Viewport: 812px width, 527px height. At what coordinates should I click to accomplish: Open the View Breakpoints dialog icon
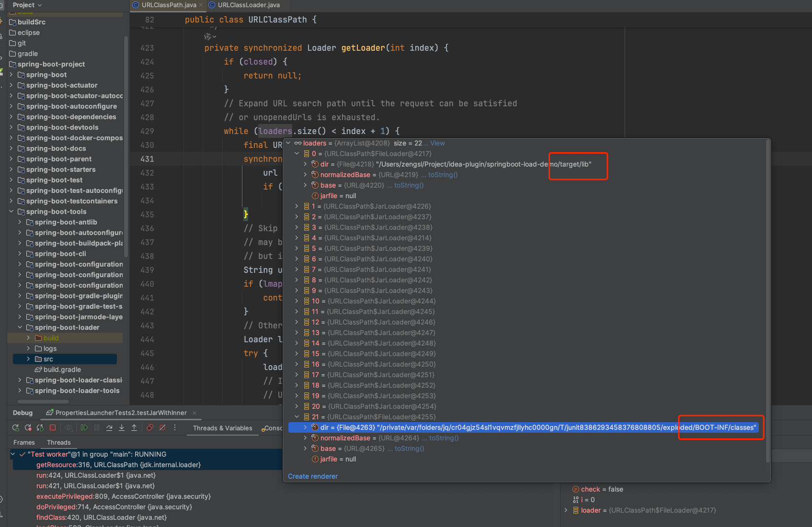coord(150,428)
